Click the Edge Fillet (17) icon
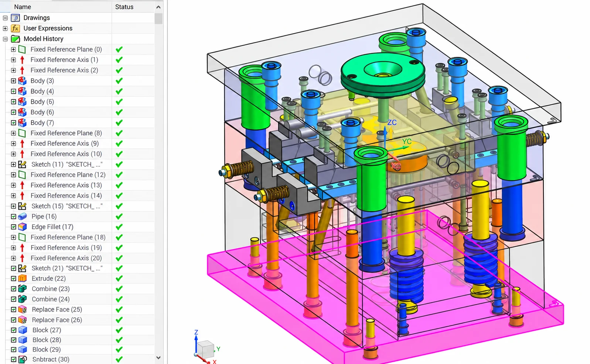The image size is (590, 364). tap(22, 227)
